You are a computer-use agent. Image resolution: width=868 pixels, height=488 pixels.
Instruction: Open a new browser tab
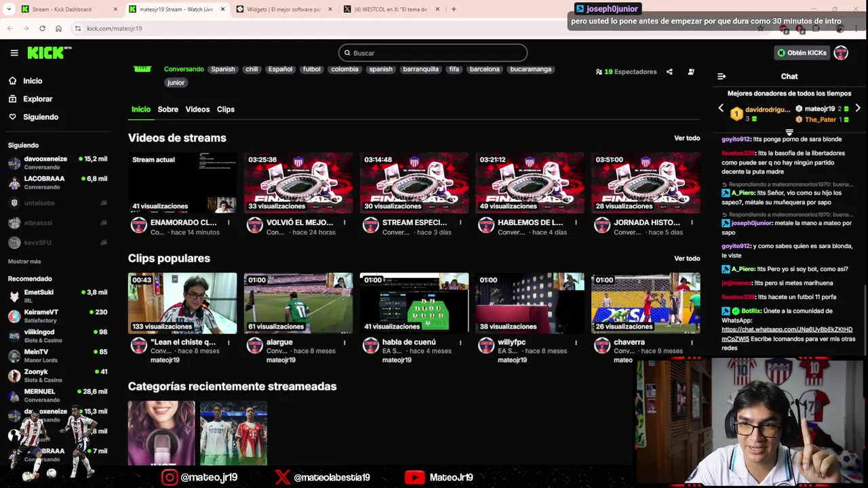(454, 9)
